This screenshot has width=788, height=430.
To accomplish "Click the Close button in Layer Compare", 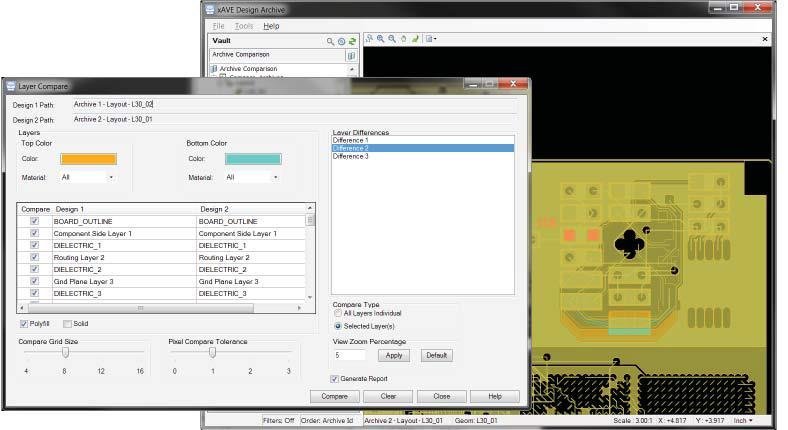I will click(x=442, y=397).
